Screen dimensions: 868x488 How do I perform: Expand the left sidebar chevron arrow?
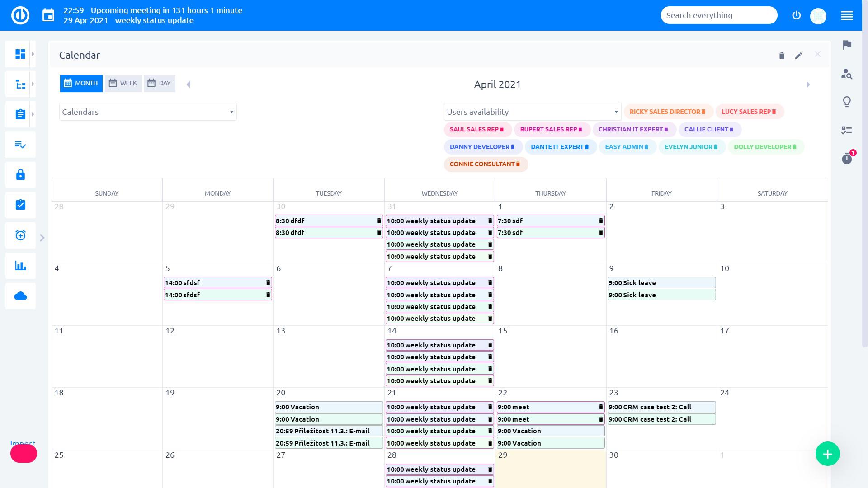(42, 238)
